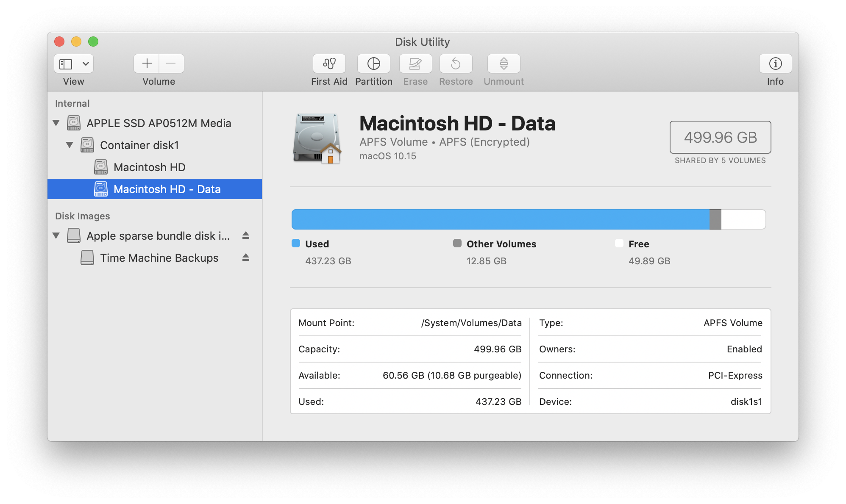Open the View dropdown chevron
Viewport: 846px width, 504px height.
86,64
